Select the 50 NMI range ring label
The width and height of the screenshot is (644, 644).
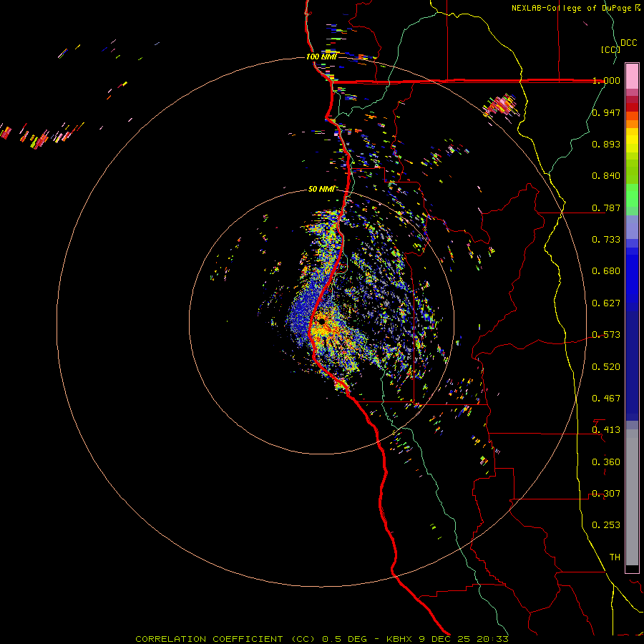click(x=321, y=189)
